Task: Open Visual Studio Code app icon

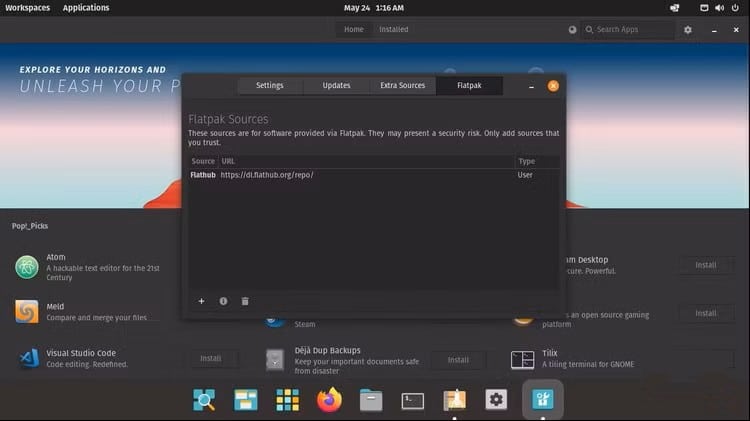Action: point(29,358)
